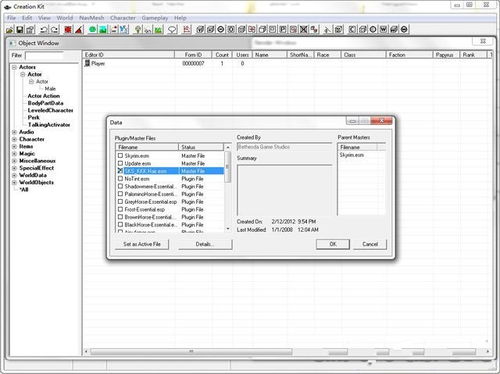Click the undo arrow toolbar icon
This screenshot has height=374, width=500.
pyautogui.click(x=43, y=30)
